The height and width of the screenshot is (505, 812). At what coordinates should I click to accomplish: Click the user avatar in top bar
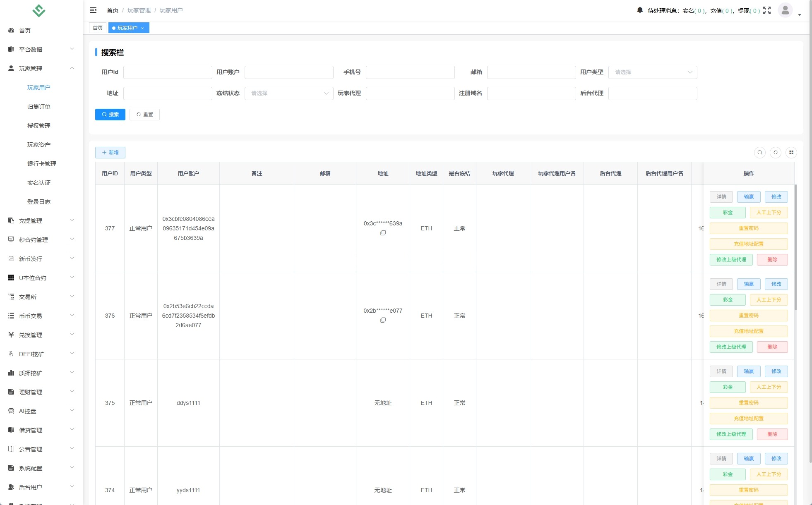pyautogui.click(x=785, y=10)
